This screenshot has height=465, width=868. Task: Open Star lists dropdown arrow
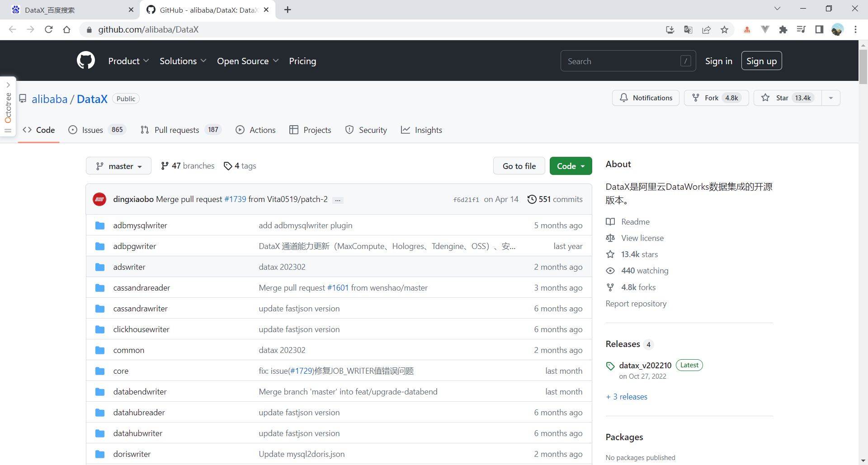tap(831, 98)
